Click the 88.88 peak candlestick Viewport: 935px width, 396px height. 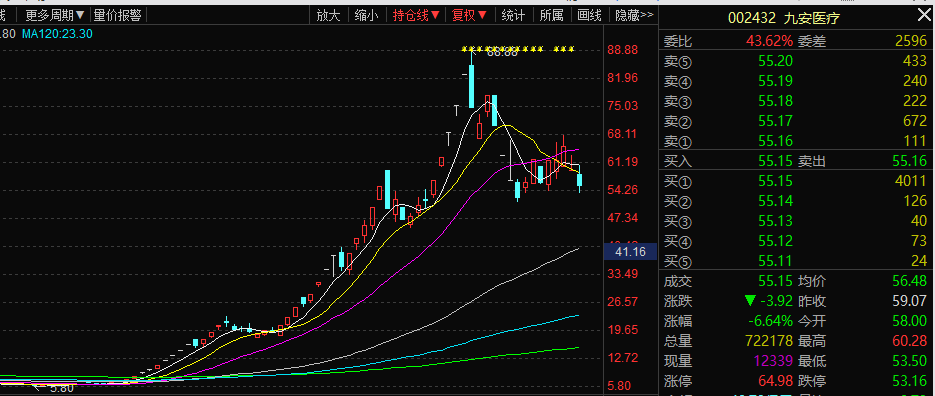471,79
